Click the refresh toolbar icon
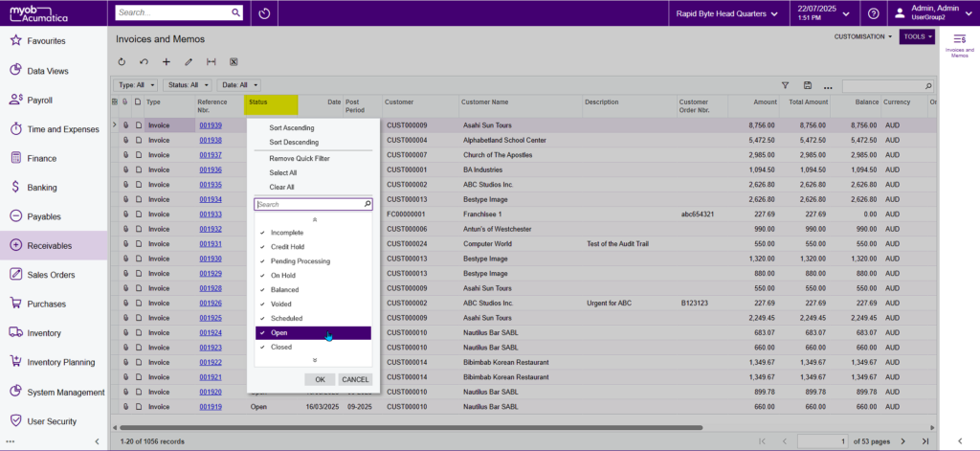This screenshot has height=451, width=980. (x=122, y=62)
